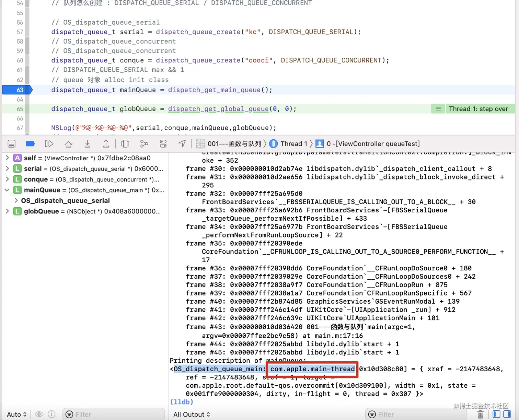The width and height of the screenshot is (519, 420).
Task: Open Debug View Hierarchy
Action: tap(125, 143)
